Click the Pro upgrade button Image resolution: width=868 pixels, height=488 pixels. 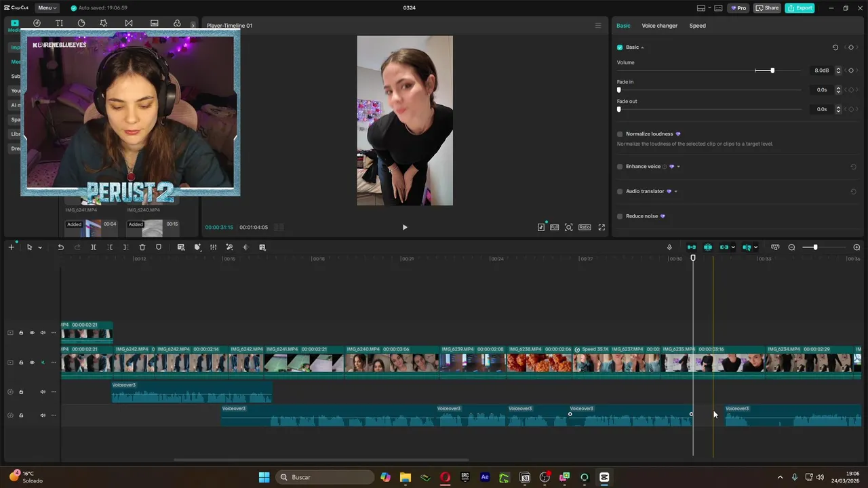pos(738,8)
